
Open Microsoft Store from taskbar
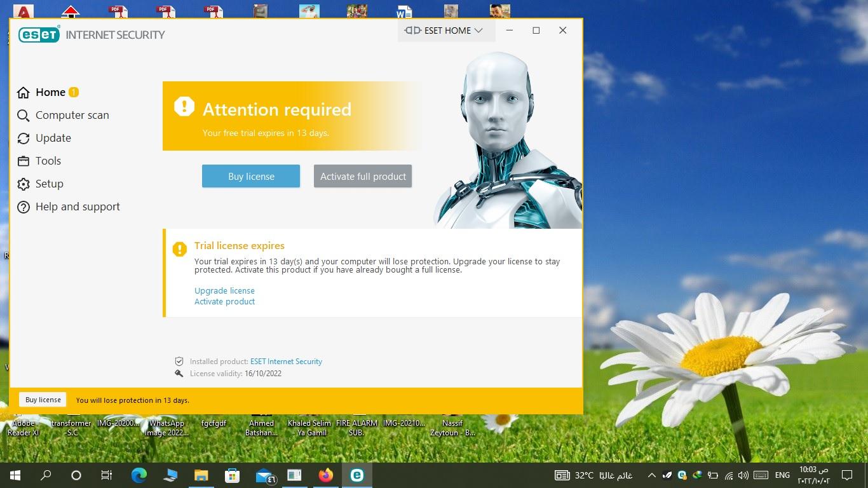232,475
